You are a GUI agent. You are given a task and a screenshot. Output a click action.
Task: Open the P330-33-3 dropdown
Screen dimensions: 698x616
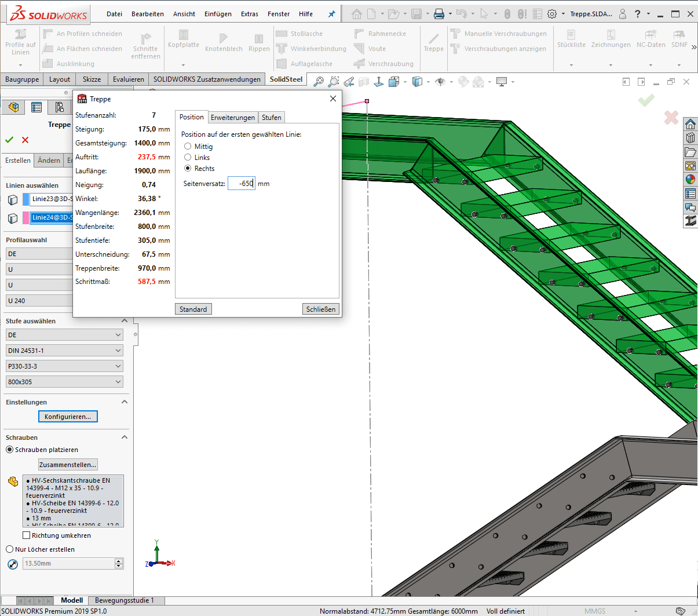click(64, 366)
